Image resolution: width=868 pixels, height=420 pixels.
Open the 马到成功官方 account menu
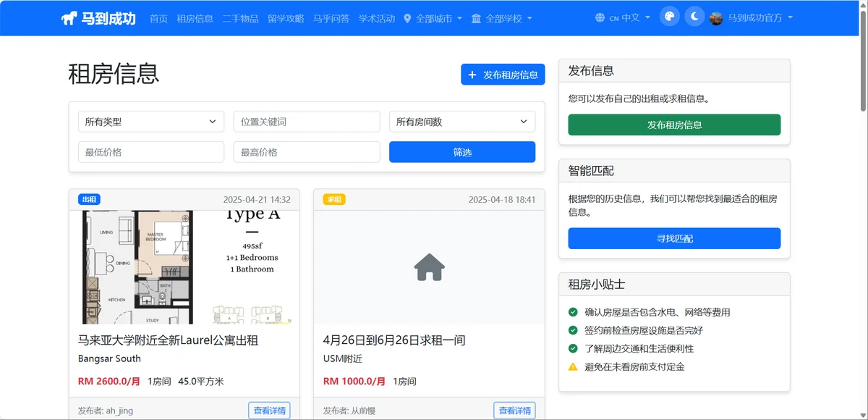coord(751,18)
